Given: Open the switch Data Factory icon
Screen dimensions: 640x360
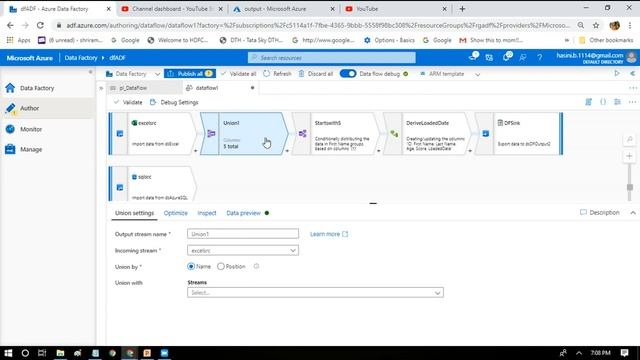Looking at the screenshot, I should [489, 58].
